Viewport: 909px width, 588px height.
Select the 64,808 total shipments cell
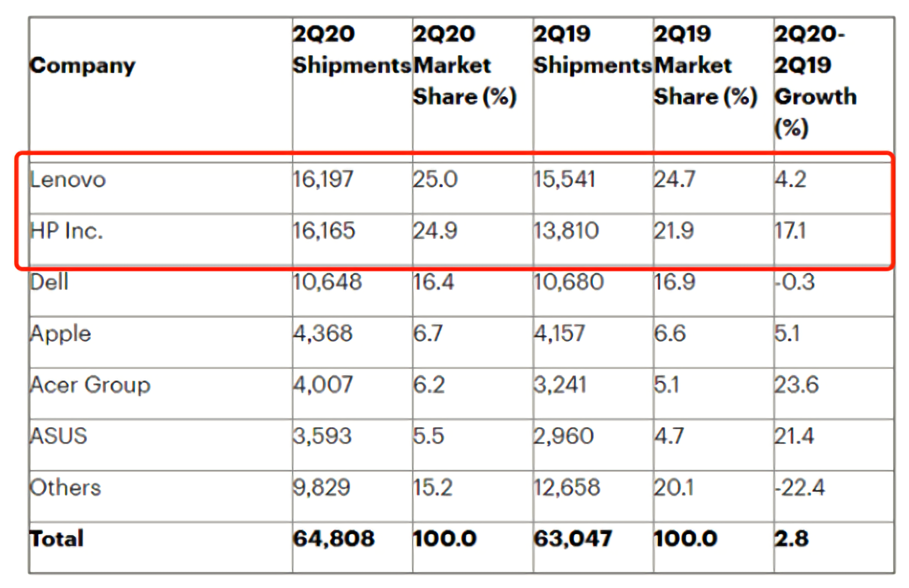333,538
